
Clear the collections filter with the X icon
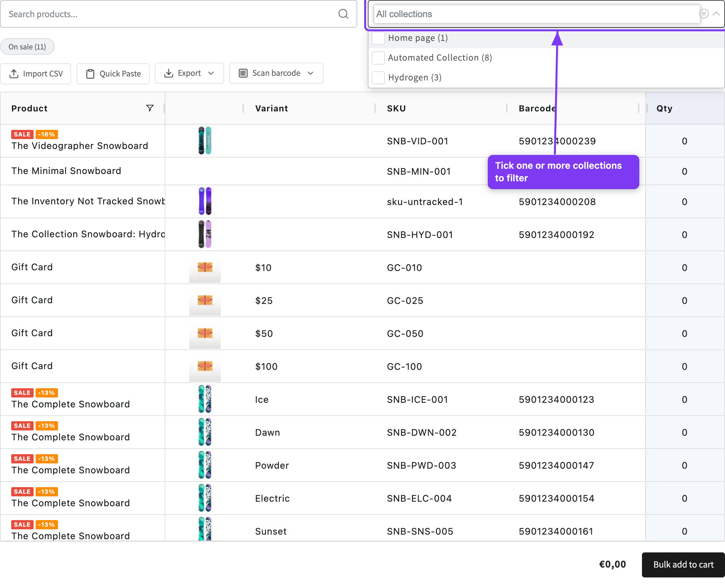[704, 14]
